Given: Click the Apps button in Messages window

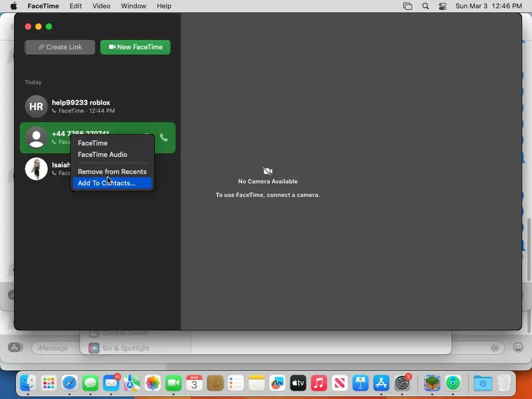Looking at the screenshot, I should tap(15, 348).
